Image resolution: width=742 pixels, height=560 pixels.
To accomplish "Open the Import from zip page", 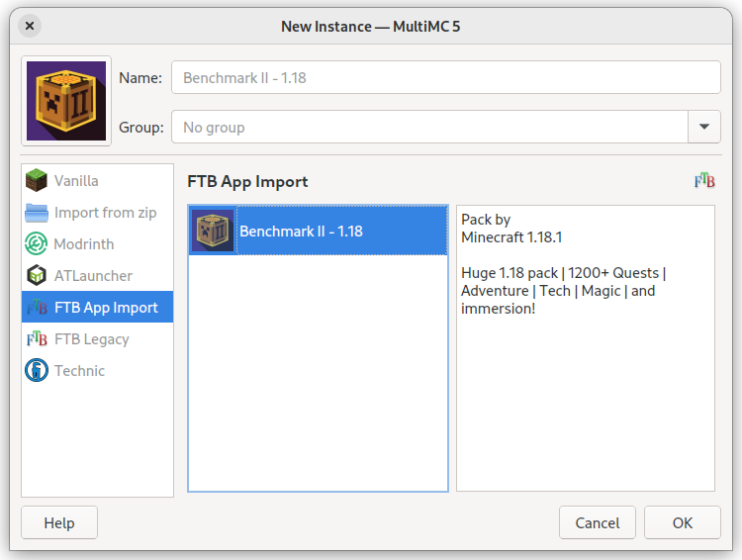I will click(x=98, y=213).
